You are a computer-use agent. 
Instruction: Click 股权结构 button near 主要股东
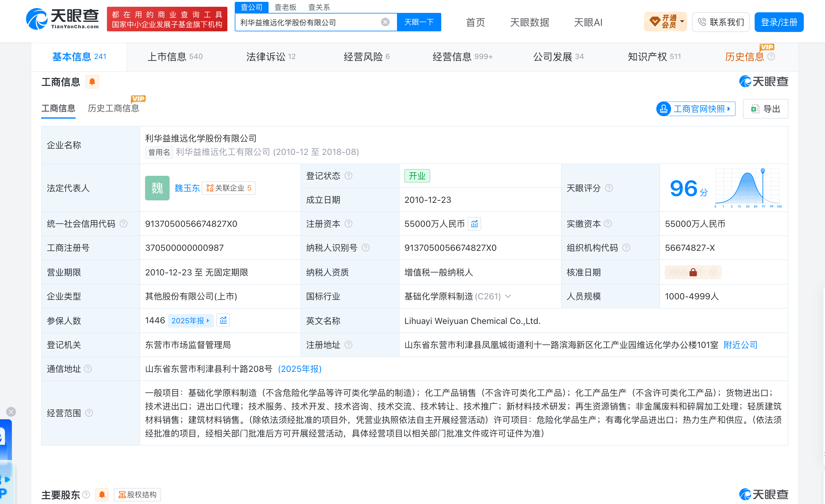(137, 494)
